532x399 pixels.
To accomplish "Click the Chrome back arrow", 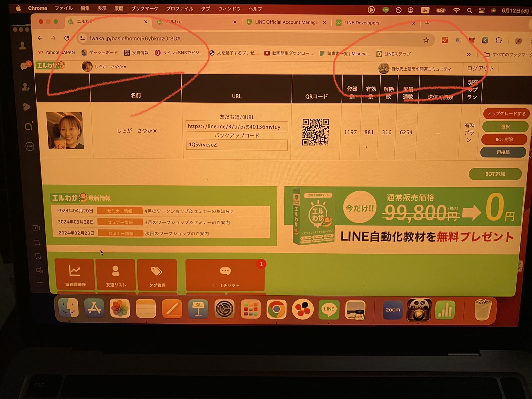I will pos(40,38).
